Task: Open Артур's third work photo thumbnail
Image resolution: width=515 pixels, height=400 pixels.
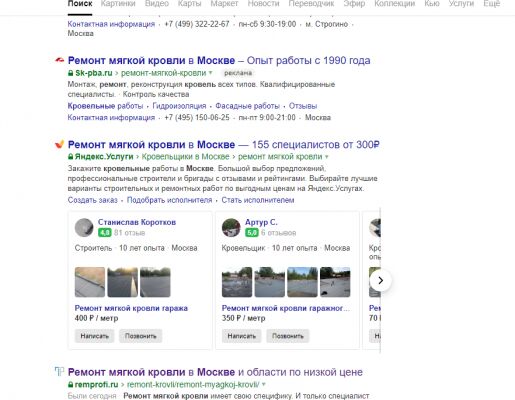Action: (302, 282)
